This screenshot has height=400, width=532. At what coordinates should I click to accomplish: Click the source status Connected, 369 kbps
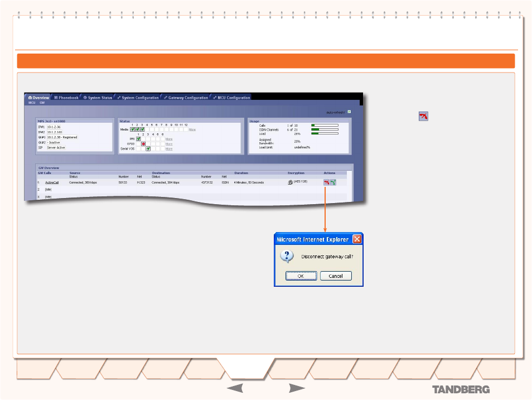point(83,182)
